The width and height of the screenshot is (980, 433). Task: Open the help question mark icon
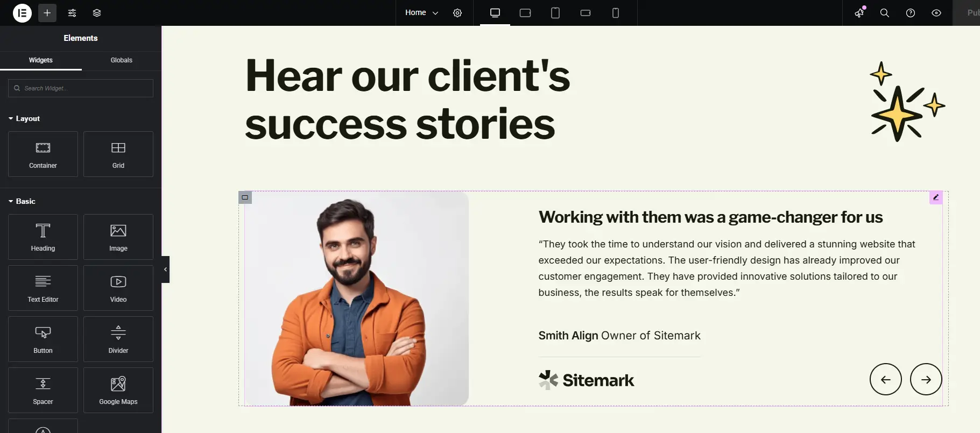click(x=911, y=13)
